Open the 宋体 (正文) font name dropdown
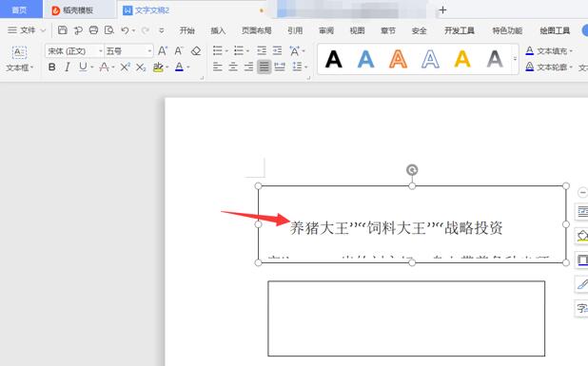This screenshot has width=588, height=366. 101,51
